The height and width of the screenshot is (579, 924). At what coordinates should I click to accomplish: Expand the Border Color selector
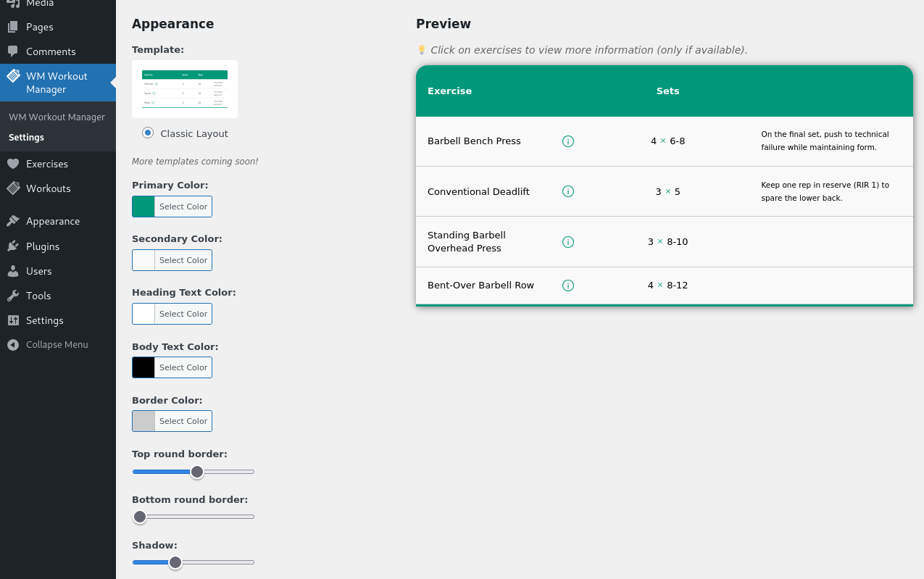coord(172,421)
